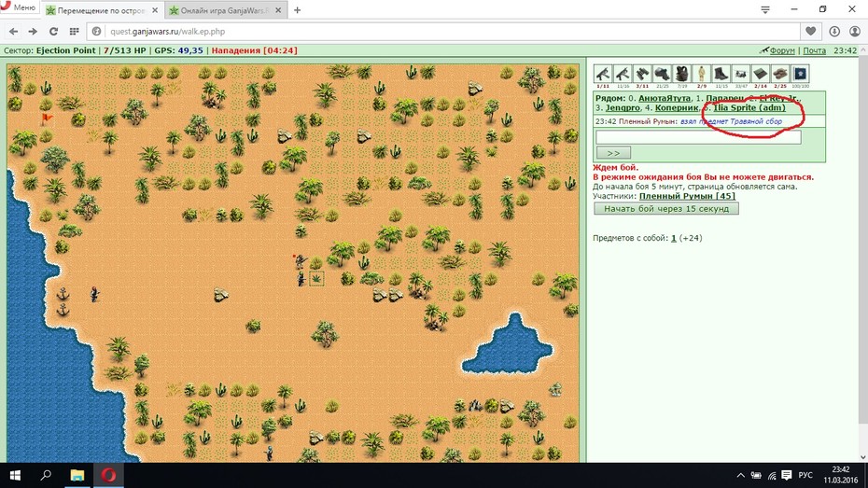Open the notification center in system tray

787,475
